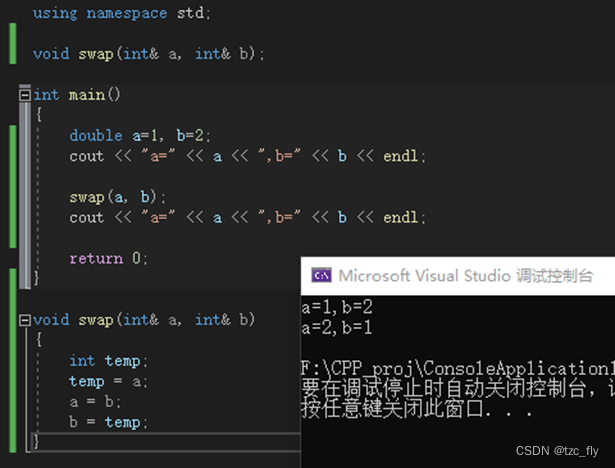
Task: Click the console output 'a=1,b=2'
Action: (x=337, y=307)
